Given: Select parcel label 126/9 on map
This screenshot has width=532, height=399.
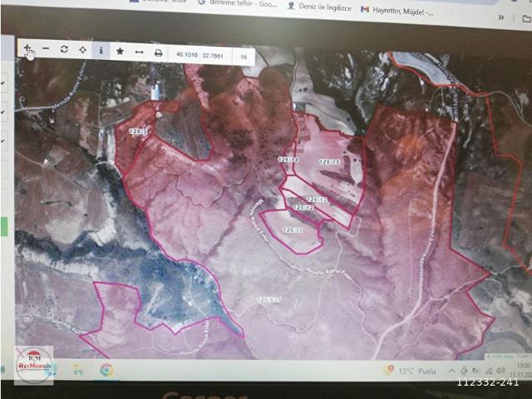Looking at the screenshot, I should 139,131.
